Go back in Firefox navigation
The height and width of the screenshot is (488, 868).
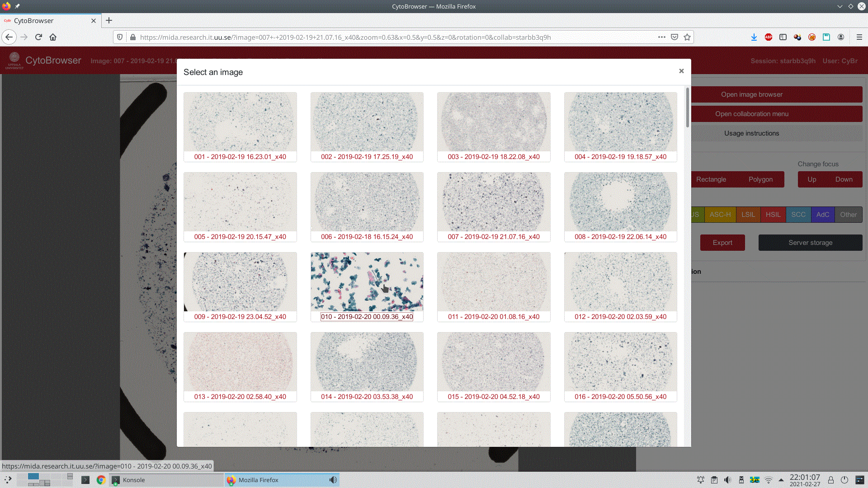pos(9,37)
